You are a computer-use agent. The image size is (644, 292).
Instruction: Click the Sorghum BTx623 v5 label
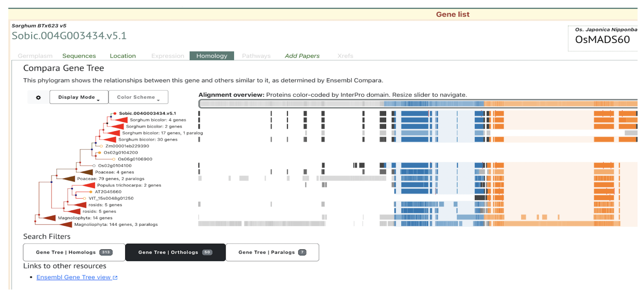[39, 26]
